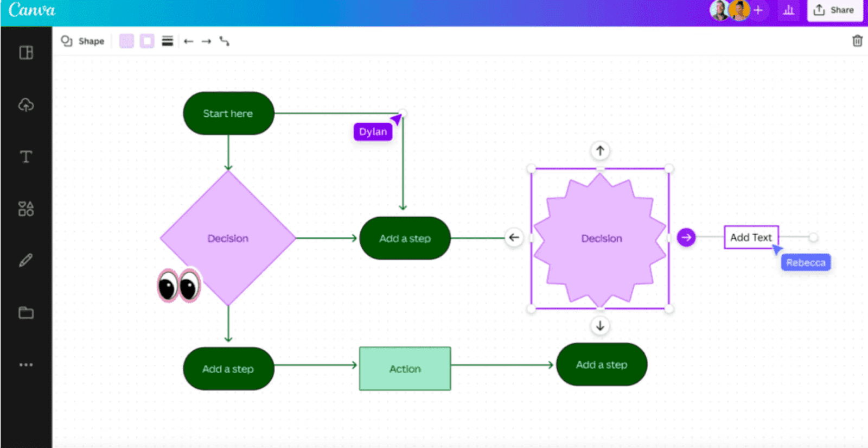Click the Rebecca cursor label

pyautogui.click(x=806, y=263)
